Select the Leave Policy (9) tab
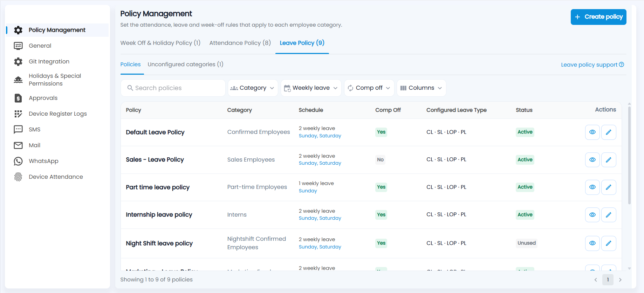Viewport: 644px width, 293px height. [302, 43]
